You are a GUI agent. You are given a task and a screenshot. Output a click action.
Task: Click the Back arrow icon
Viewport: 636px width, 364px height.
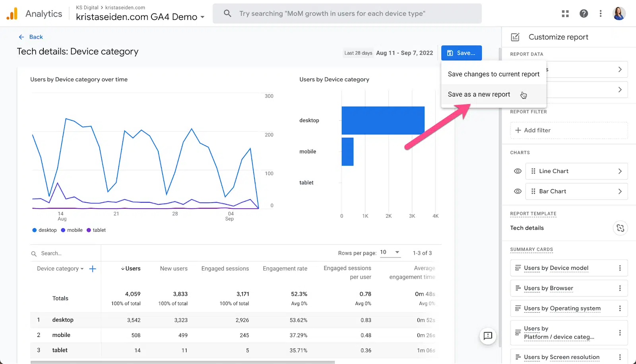pos(21,37)
